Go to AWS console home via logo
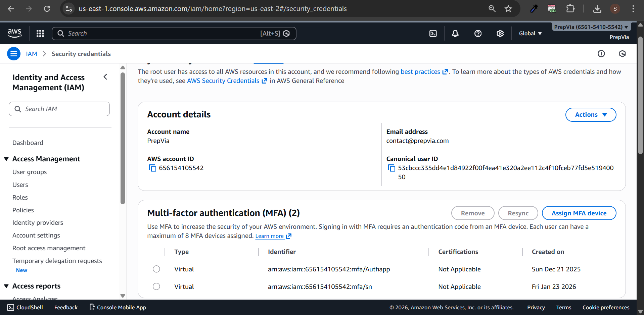Viewport: 644px width, 315px height. (14, 33)
